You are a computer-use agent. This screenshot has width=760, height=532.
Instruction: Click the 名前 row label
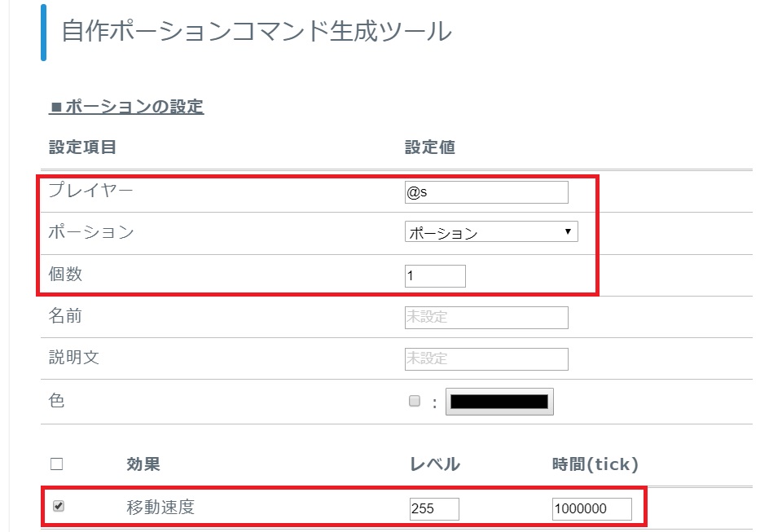click(65, 316)
